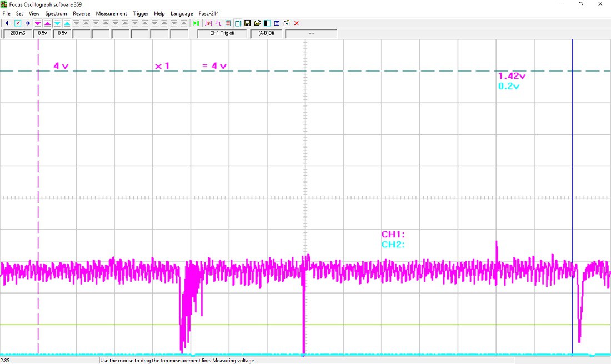Open the Language menu

tap(182, 13)
